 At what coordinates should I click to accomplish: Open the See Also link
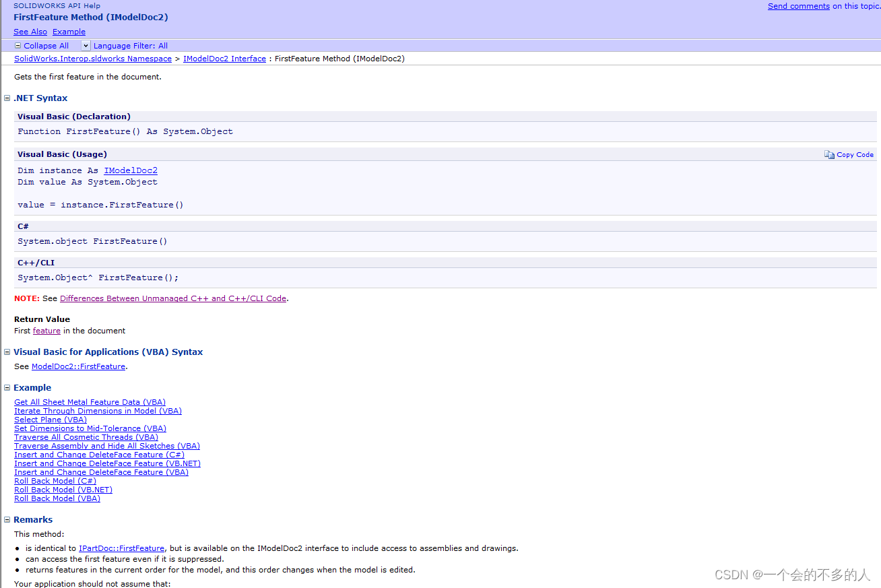(30, 32)
